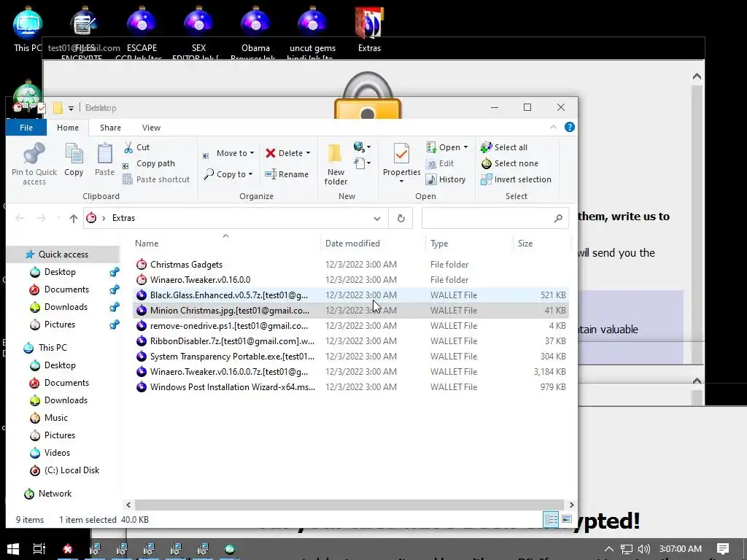The height and width of the screenshot is (560, 747).
Task: Switch to the Share ribbon tab
Action: pyautogui.click(x=110, y=128)
